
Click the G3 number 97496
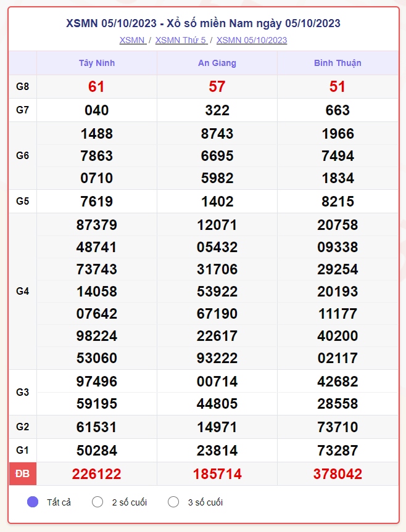click(97, 382)
